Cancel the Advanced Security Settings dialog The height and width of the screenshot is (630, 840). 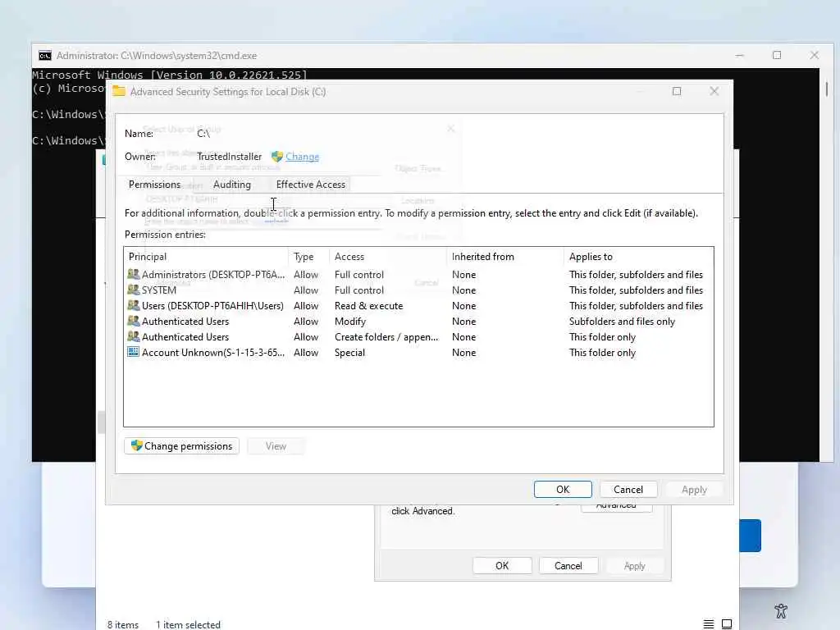[628, 489]
